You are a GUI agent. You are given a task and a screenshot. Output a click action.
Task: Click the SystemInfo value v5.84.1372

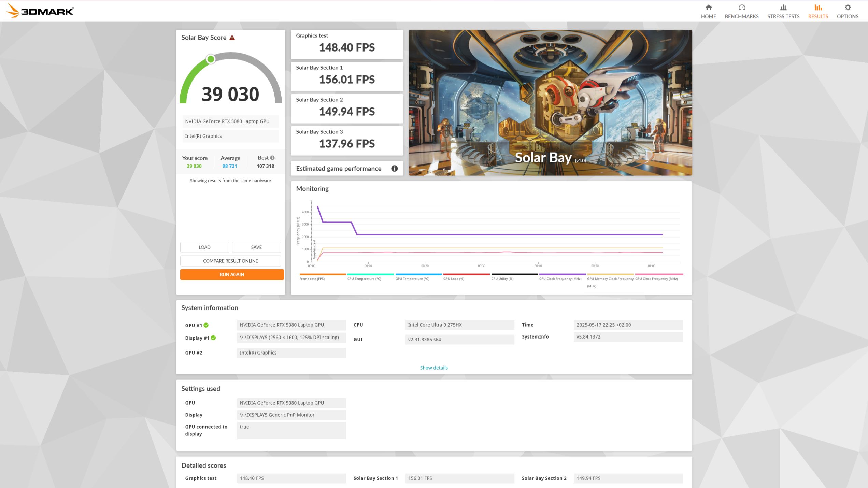click(x=628, y=336)
